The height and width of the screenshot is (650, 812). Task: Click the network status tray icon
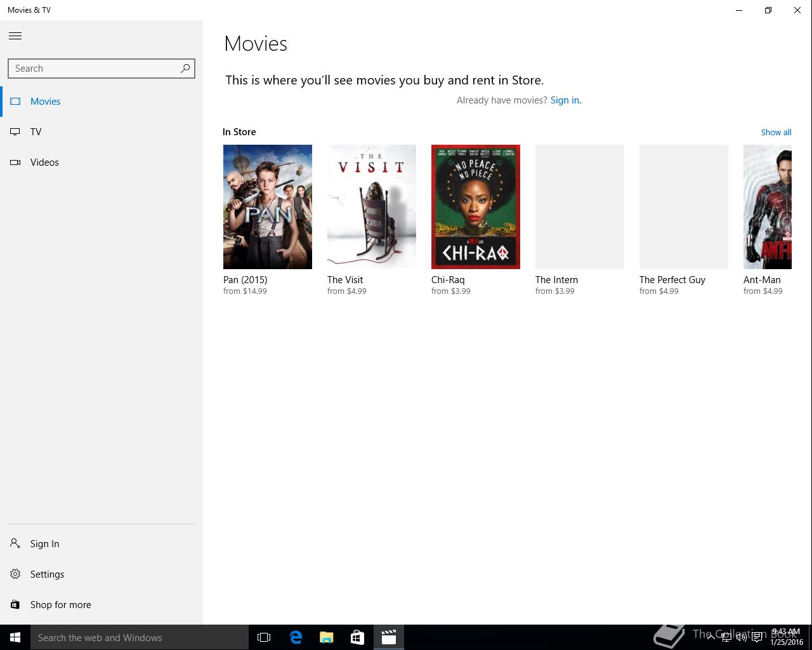tap(726, 637)
